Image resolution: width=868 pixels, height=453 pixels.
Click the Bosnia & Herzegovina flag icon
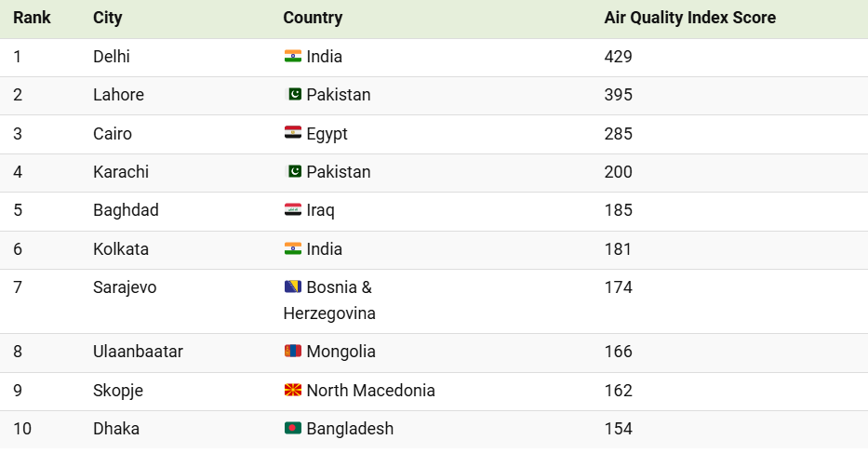pyautogui.click(x=293, y=286)
